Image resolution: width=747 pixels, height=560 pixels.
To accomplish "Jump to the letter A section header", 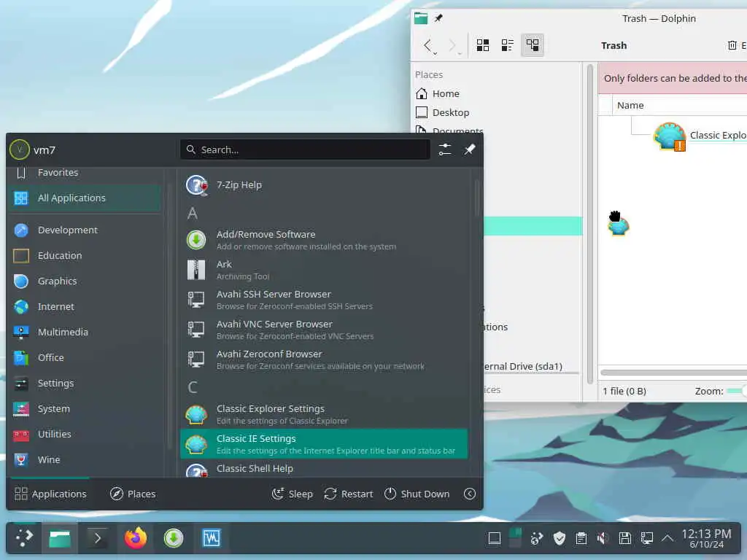I will point(193,214).
